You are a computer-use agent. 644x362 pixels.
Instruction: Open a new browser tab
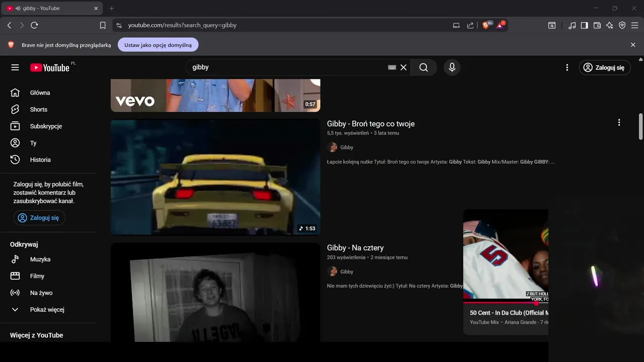click(112, 8)
